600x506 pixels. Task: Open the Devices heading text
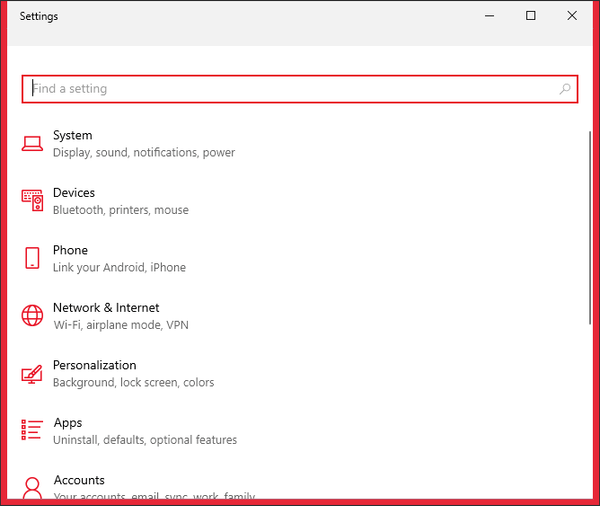click(74, 193)
